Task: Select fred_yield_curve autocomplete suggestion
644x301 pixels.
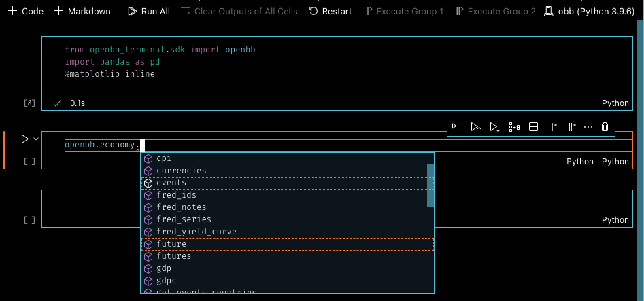Action: tap(288, 232)
